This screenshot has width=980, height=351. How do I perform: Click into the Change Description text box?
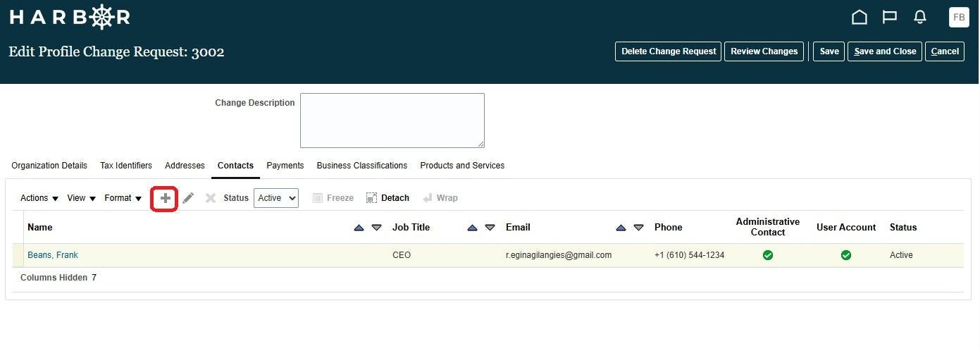392,121
